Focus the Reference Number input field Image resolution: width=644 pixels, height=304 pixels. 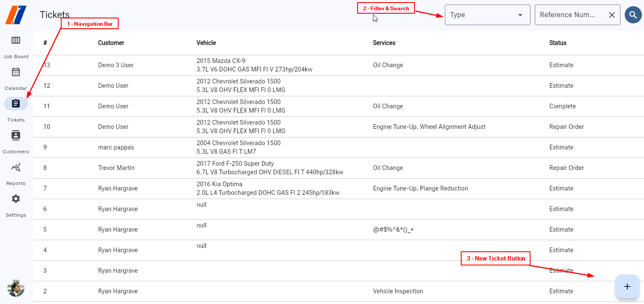[568, 15]
